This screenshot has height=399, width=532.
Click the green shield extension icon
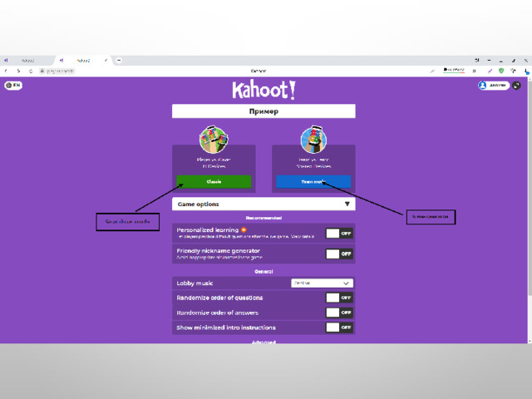[x=501, y=71]
